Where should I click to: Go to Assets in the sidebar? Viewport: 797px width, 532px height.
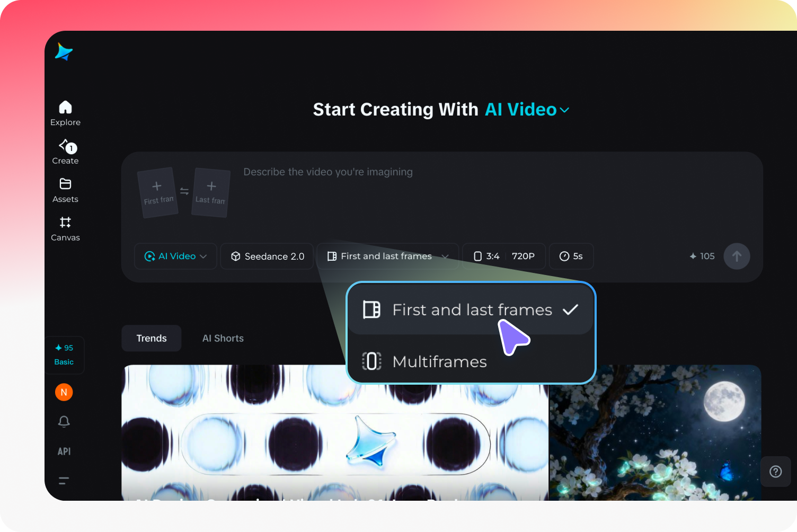65,191
